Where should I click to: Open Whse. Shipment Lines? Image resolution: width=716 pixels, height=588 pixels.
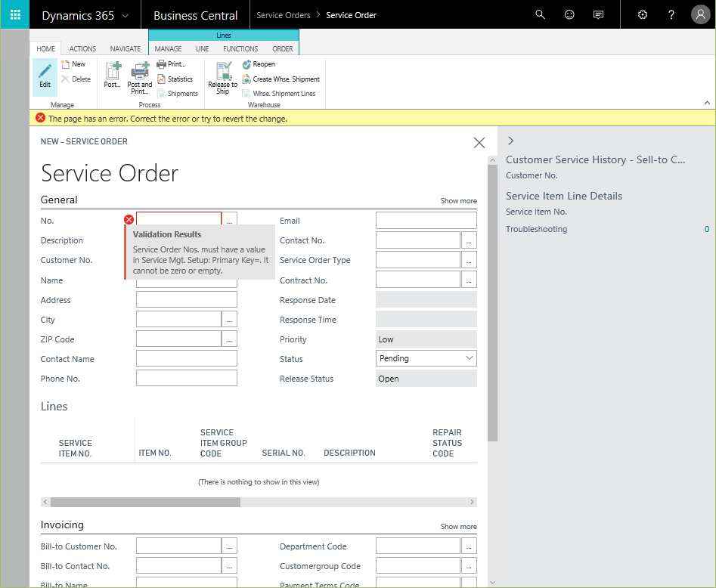pos(279,94)
